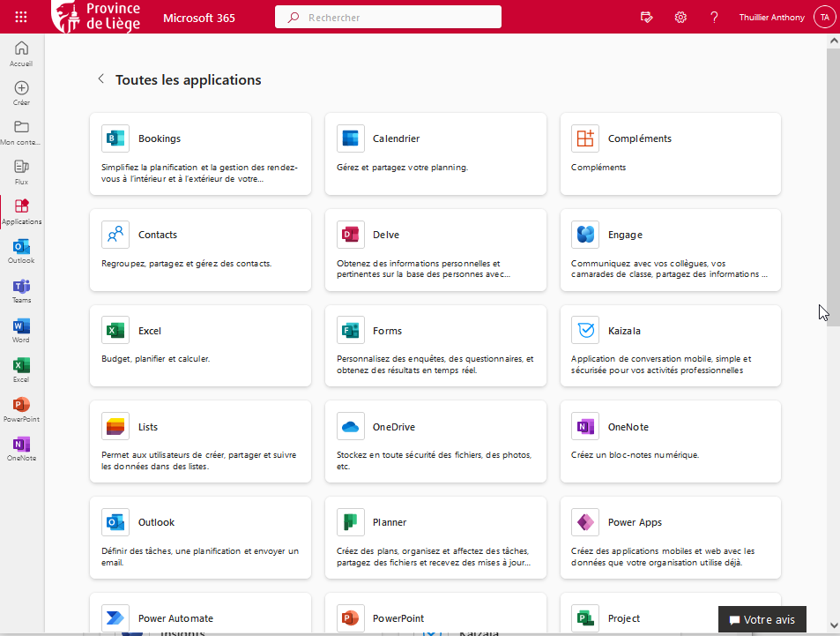Screen dimensions: 840x636
Task: Open the Votre avis feedback button
Action: [x=762, y=619]
